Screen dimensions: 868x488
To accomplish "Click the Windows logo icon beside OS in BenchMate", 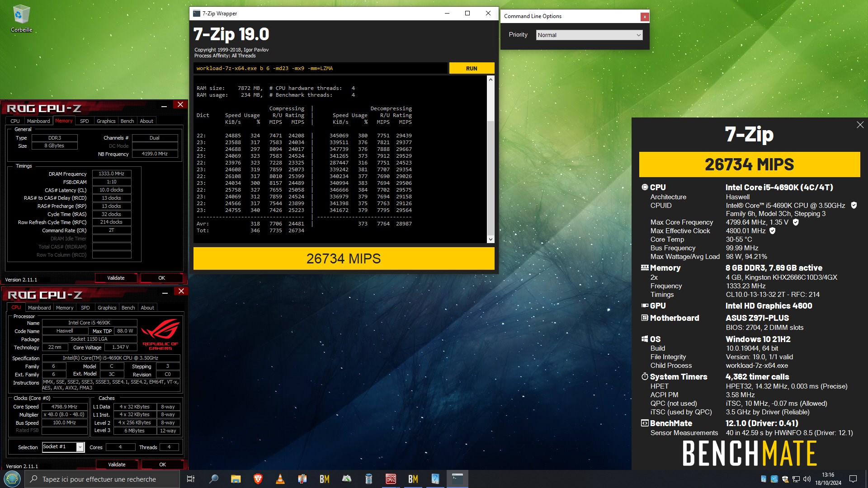I will (645, 339).
